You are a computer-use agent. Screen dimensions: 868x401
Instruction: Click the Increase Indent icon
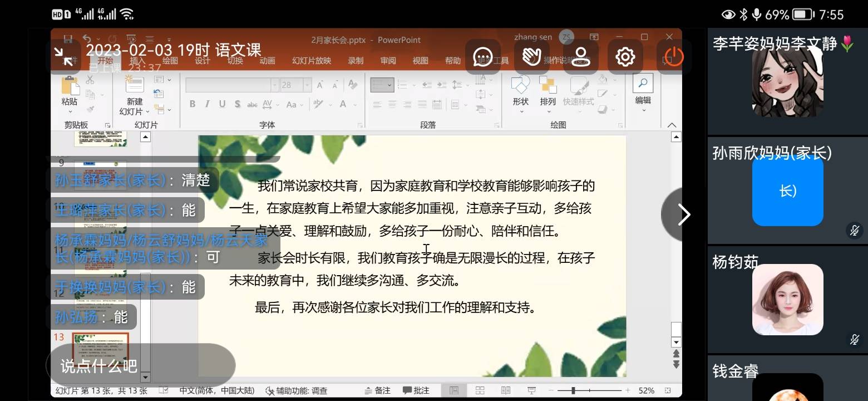click(x=443, y=85)
